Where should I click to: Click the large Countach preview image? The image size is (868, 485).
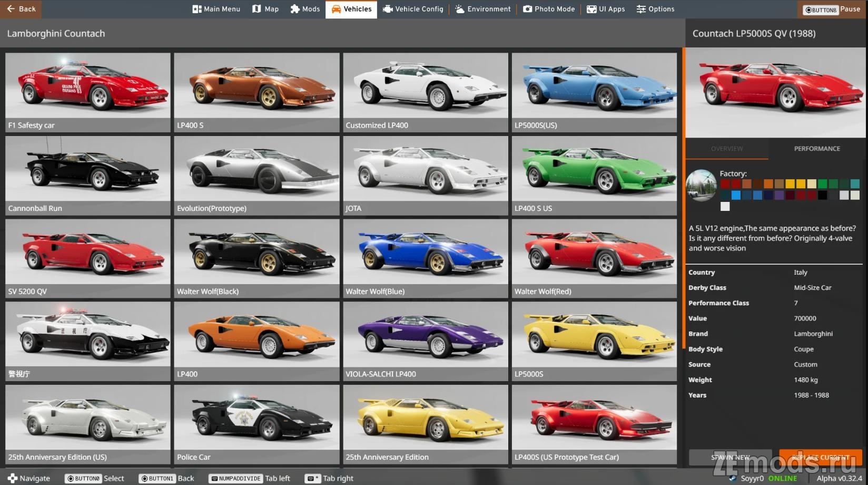(776, 93)
